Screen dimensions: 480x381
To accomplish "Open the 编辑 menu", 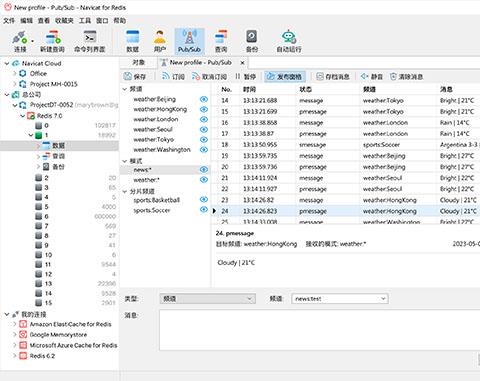I will click(26, 21).
